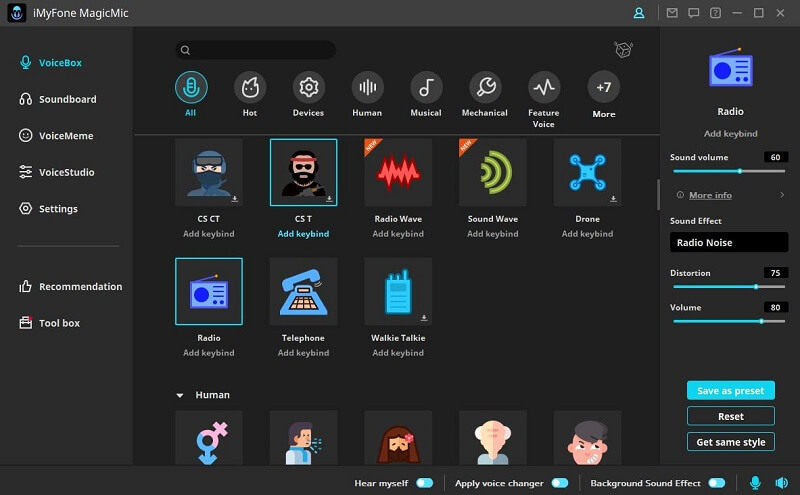Open the VoiceStudio section

[57, 172]
